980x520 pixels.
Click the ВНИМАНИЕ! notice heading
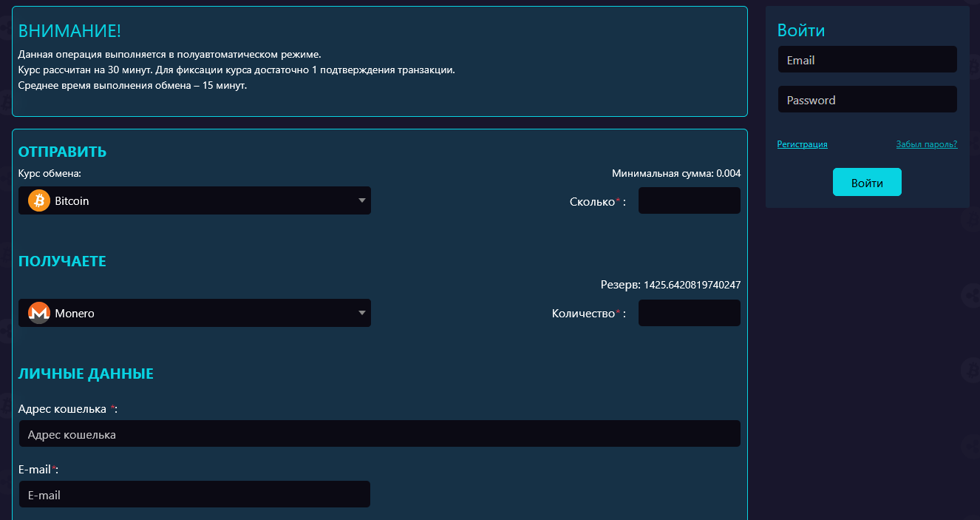69,31
